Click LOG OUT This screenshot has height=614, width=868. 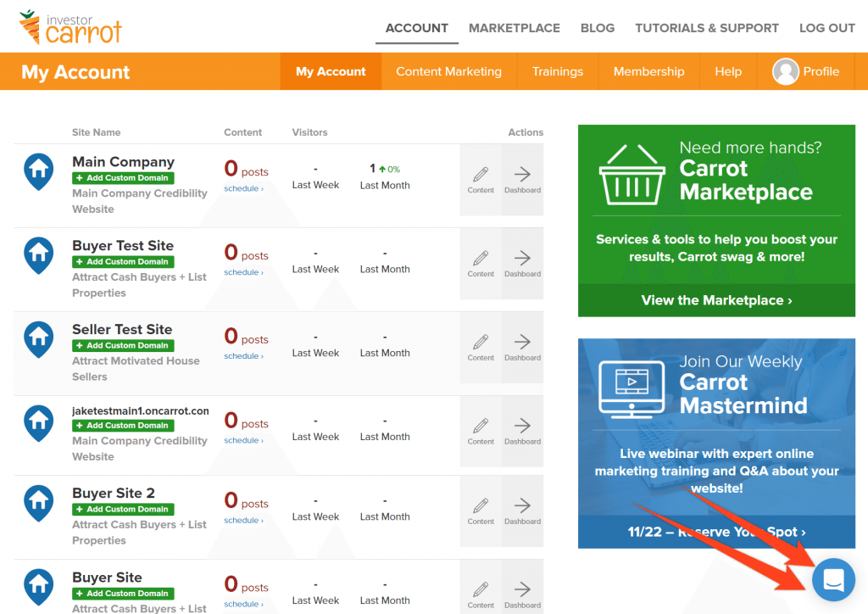[827, 28]
